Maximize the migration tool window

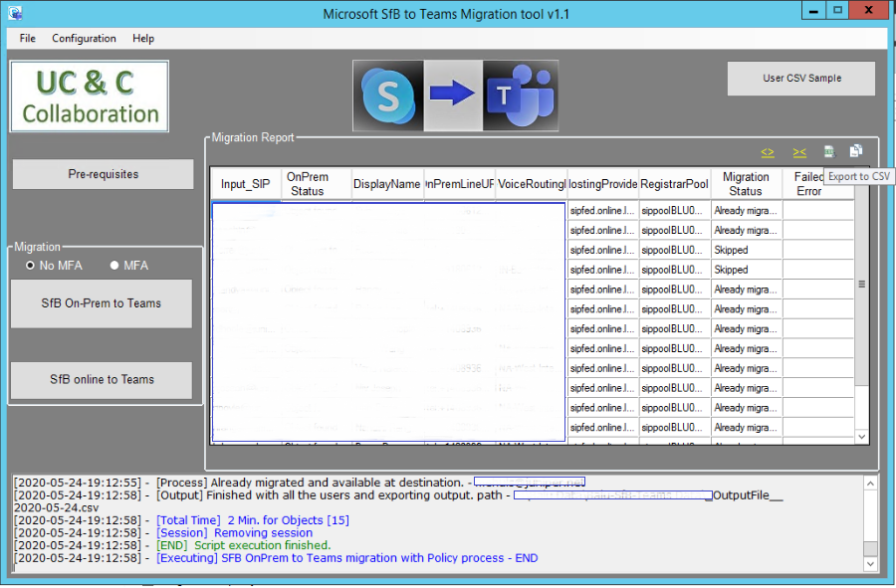tap(837, 10)
